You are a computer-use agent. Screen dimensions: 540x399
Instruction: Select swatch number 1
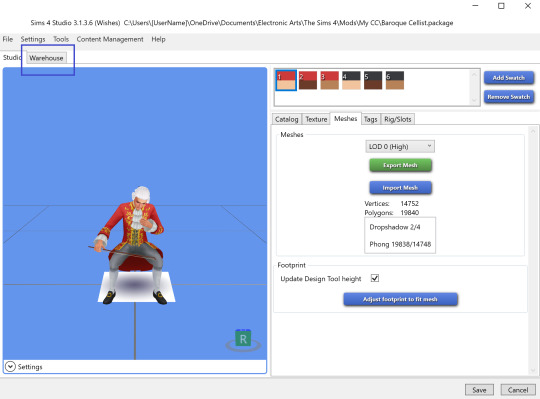(286, 80)
